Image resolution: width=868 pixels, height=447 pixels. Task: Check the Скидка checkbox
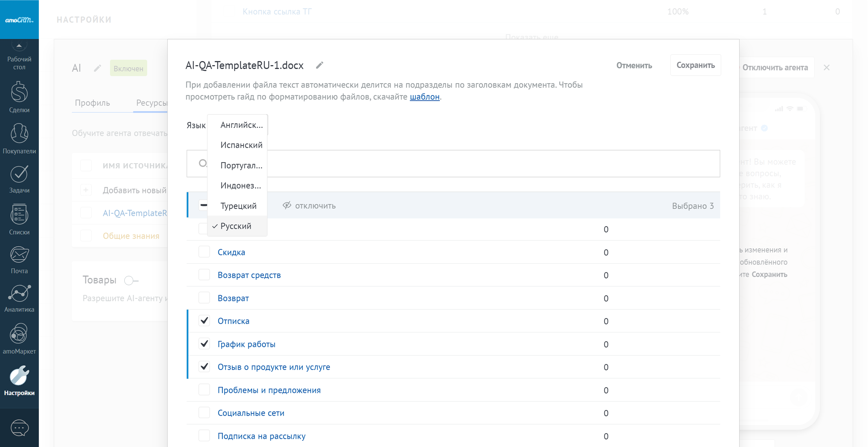tap(204, 252)
